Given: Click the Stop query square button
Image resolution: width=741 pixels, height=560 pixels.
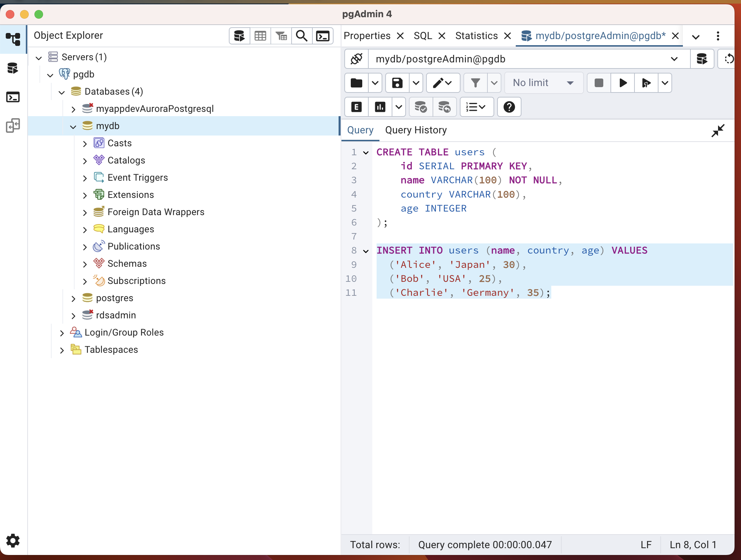Looking at the screenshot, I should pos(599,83).
